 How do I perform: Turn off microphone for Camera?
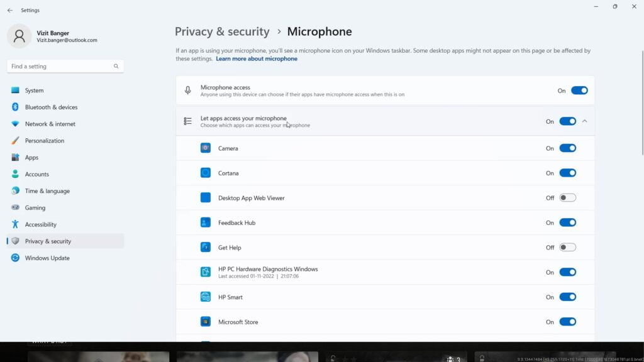point(568,148)
